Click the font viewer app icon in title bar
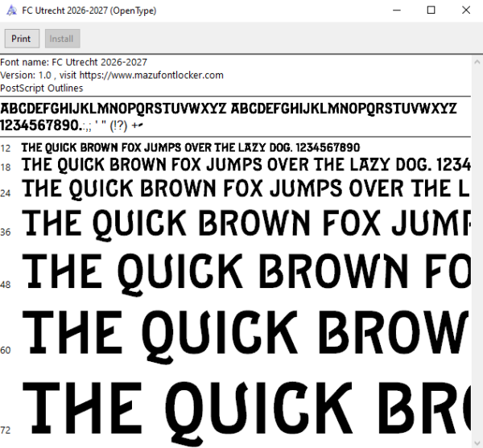Viewport: 483px width, 448px height. coord(11,10)
